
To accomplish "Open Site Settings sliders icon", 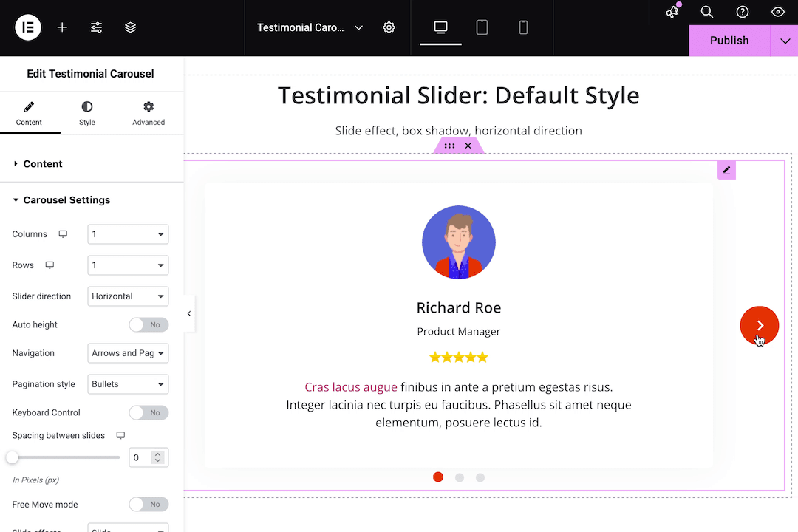I will [96, 27].
